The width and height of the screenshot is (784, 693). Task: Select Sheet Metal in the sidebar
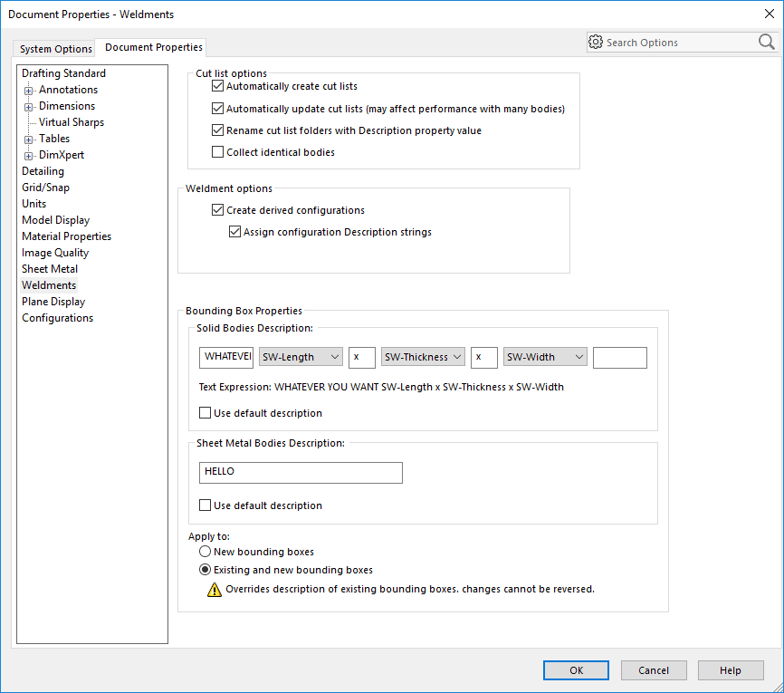coord(50,269)
